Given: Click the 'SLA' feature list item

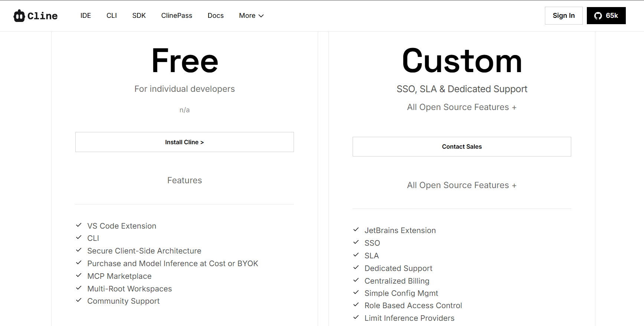Looking at the screenshot, I should (x=372, y=256).
